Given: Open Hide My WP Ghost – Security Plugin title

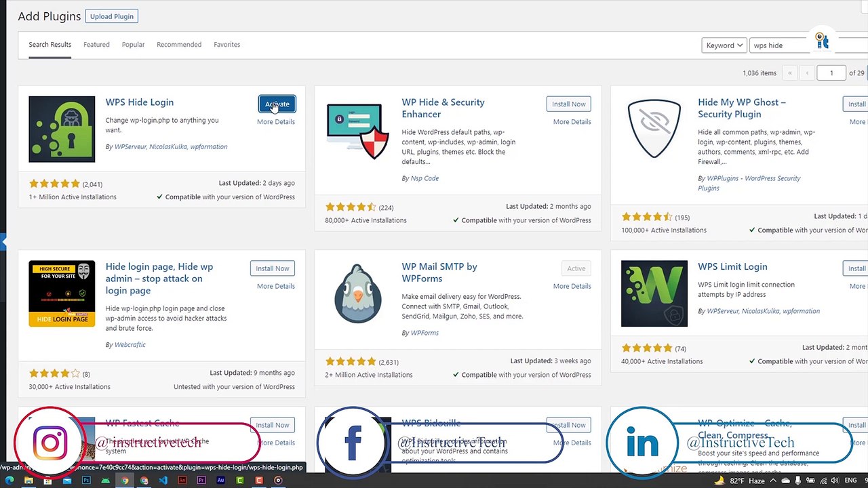Looking at the screenshot, I should (742, 108).
